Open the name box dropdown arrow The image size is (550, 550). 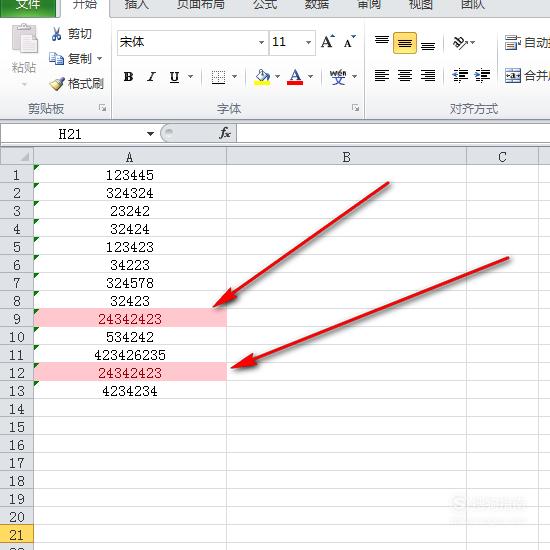coord(150,134)
